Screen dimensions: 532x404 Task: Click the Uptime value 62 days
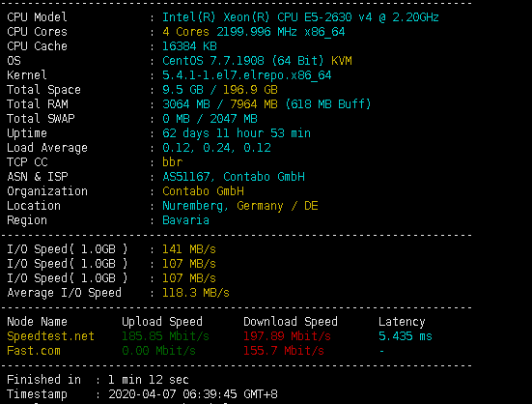tap(237, 133)
